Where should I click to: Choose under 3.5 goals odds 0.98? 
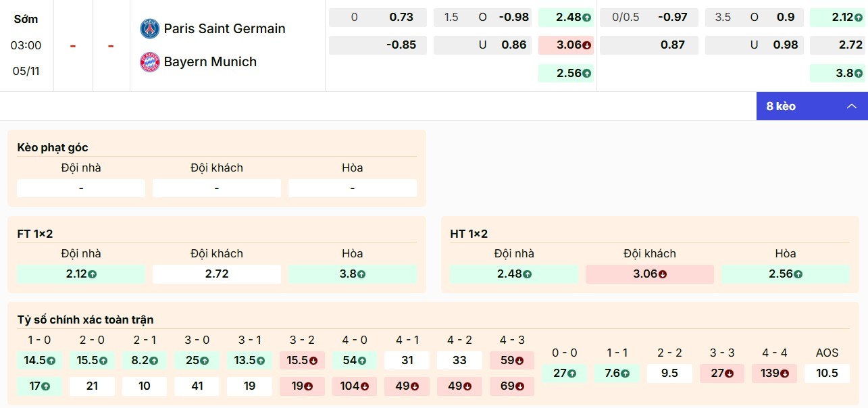click(x=786, y=45)
